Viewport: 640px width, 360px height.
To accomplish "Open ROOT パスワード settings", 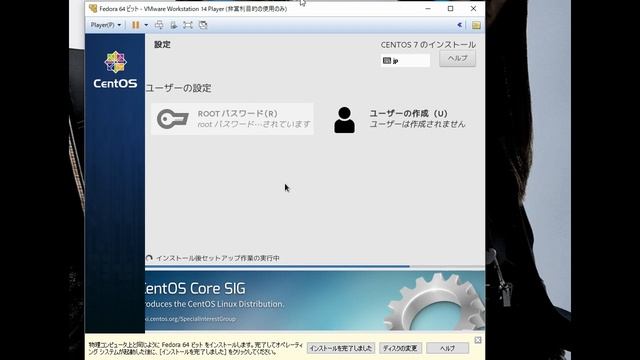I will click(232, 119).
